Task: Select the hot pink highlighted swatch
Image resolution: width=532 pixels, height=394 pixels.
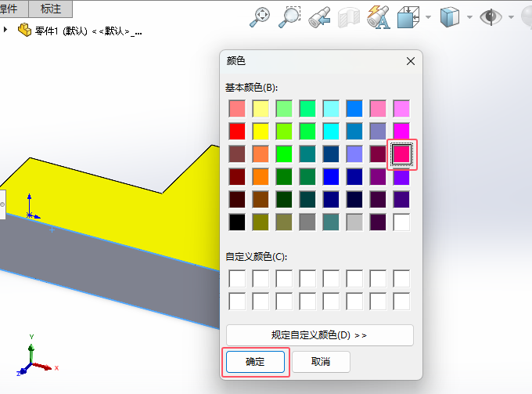Action: pos(401,154)
